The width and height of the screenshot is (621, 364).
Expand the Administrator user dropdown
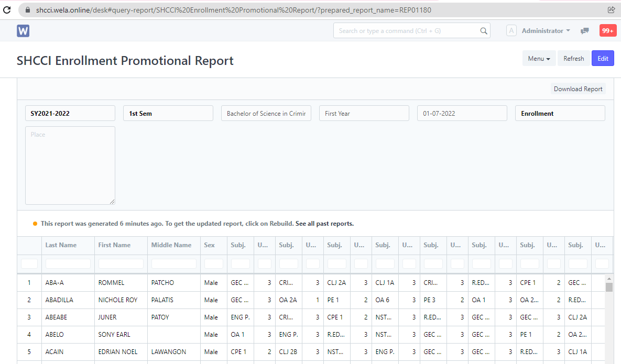546,31
